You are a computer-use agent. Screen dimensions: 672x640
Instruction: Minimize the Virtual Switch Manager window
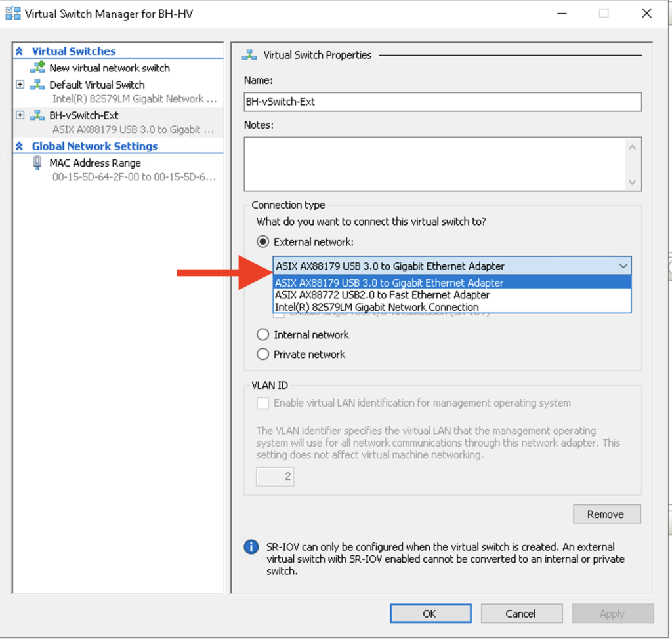tap(562, 13)
